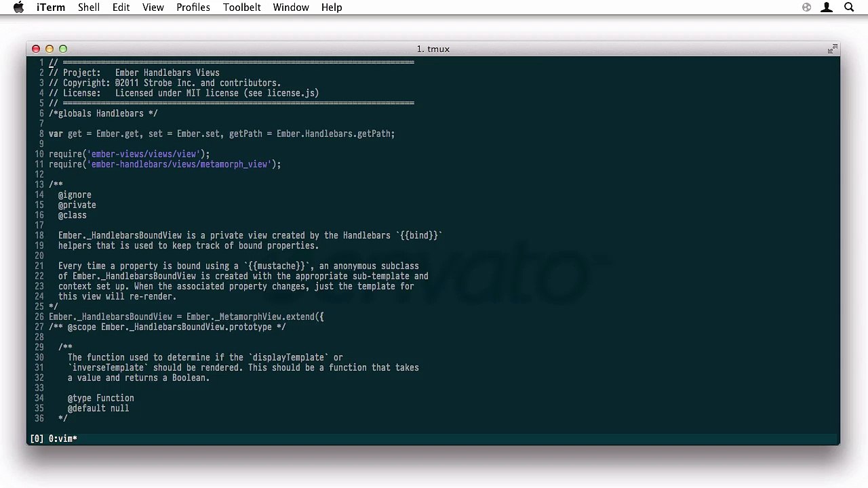Image resolution: width=868 pixels, height=488 pixels.
Task: Open the Help menu
Action: click(332, 7)
